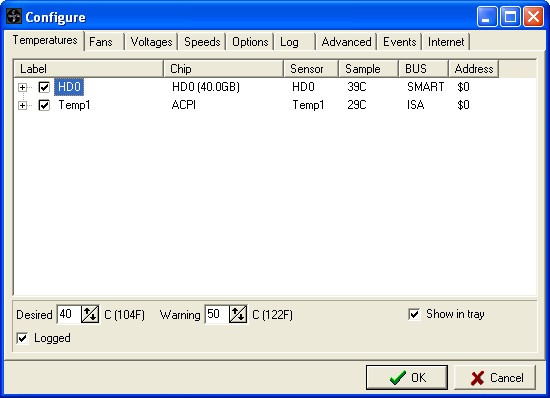Switch to the Log tab

[x=295, y=42]
